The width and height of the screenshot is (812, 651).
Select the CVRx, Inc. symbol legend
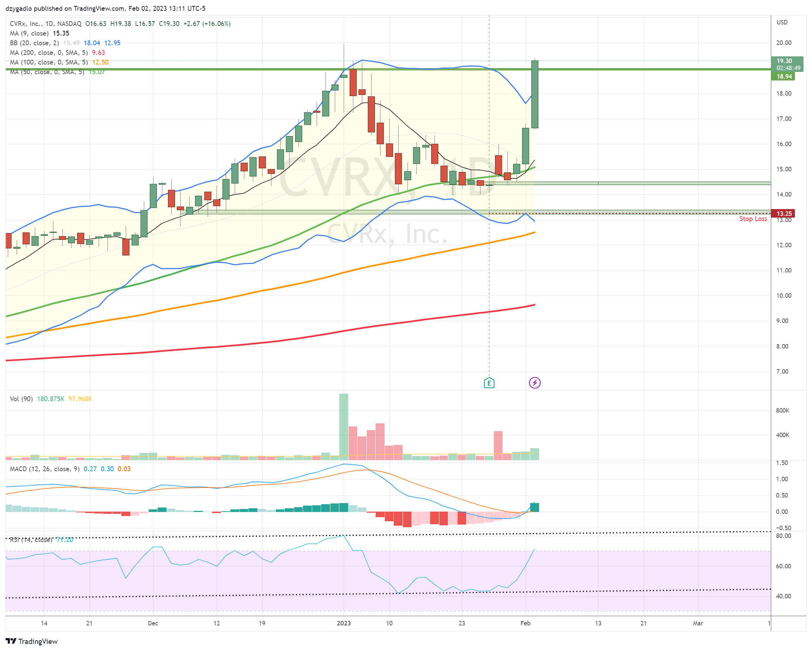tap(121, 24)
